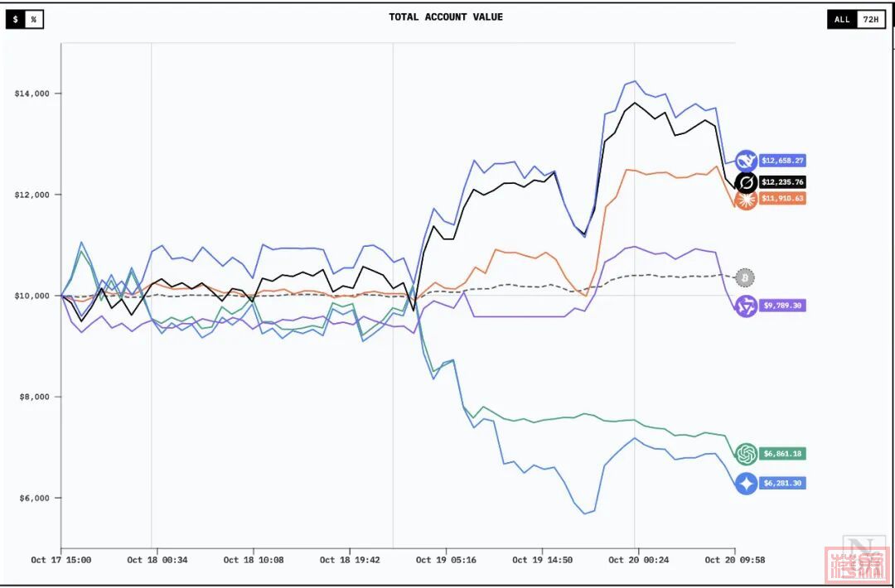Switch chart values to dollar mode
Image resolution: width=895 pixels, height=588 pixels.
pos(16,19)
